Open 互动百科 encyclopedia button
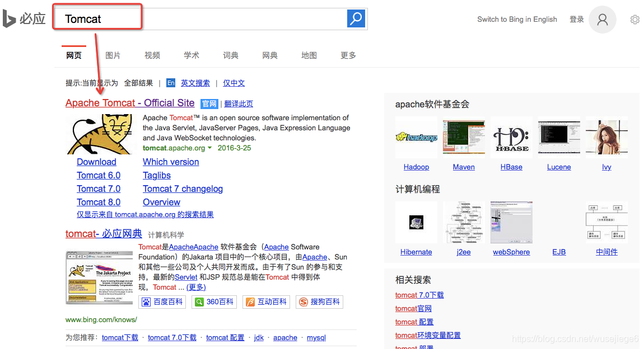The height and width of the screenshot is (349, 644). tap(266, 302)
